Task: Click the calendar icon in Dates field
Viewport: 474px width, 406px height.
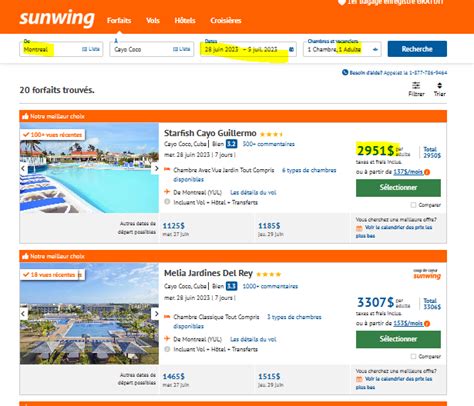Action: [x=291, y=49]
